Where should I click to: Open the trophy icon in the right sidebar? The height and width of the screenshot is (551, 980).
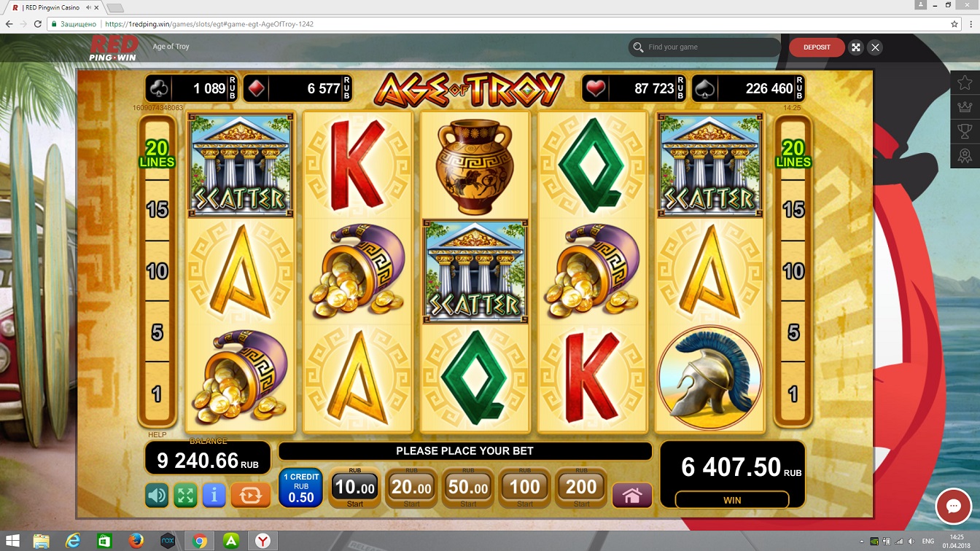pyautogui.click(x=965, y=131)
